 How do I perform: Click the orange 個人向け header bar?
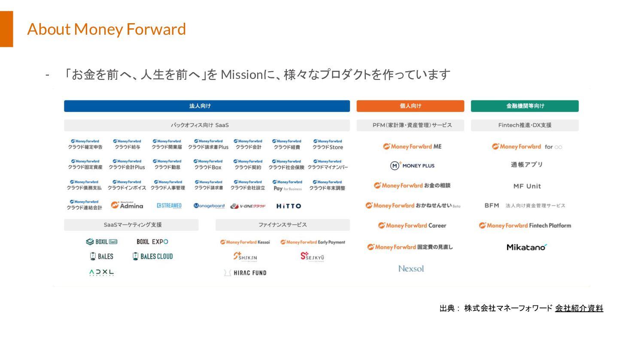point(410,106)
